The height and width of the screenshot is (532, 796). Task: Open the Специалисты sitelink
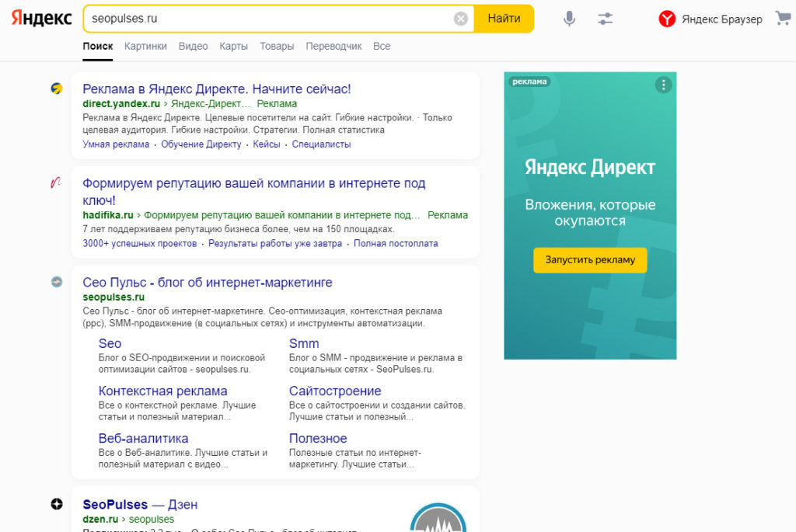point(321,144)
